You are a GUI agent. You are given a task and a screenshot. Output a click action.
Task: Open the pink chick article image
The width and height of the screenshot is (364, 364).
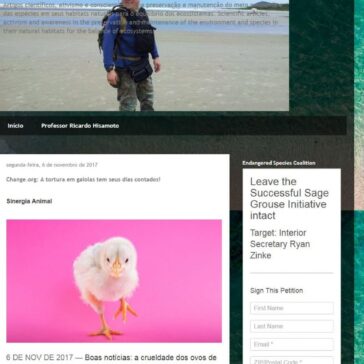point(114,281)
